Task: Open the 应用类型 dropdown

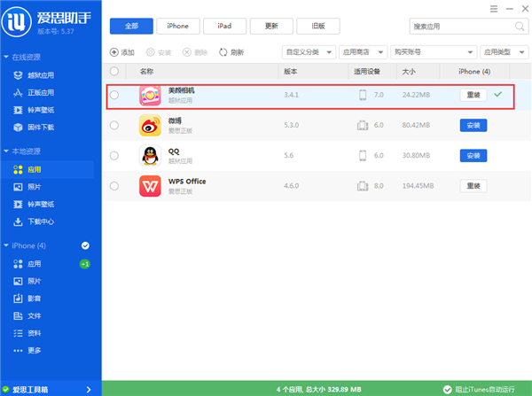Action: (x=505, y=52)
